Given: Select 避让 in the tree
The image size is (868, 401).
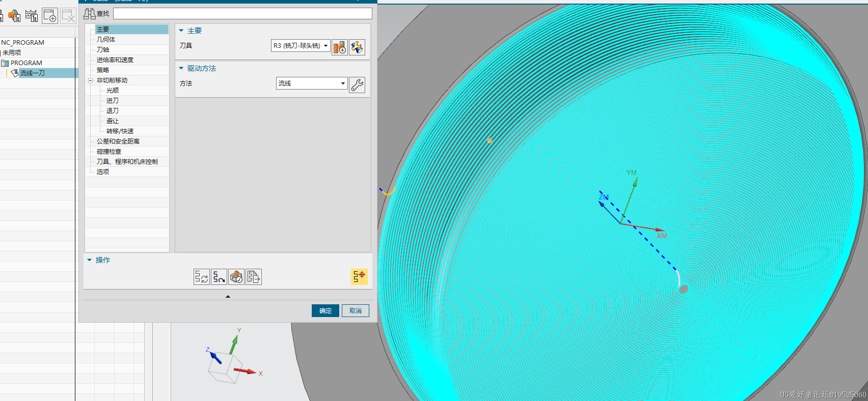Looking at the screenshot, I should click(113, 121).
